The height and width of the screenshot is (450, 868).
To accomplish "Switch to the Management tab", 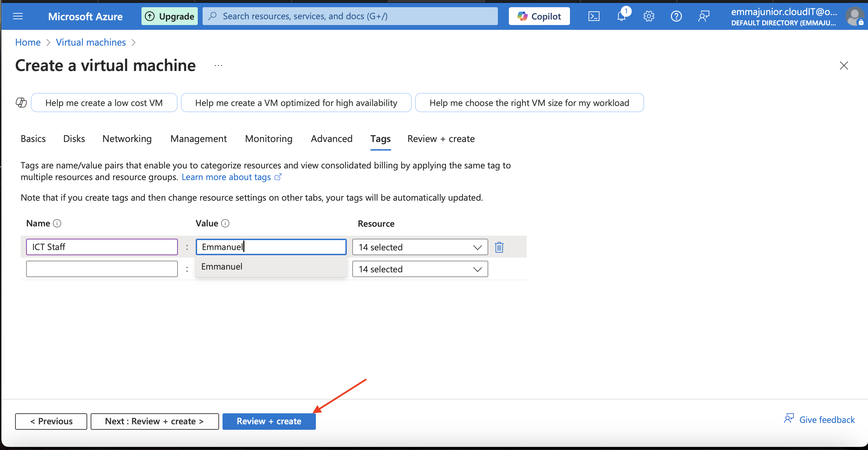I will click(x=198, y=139).
